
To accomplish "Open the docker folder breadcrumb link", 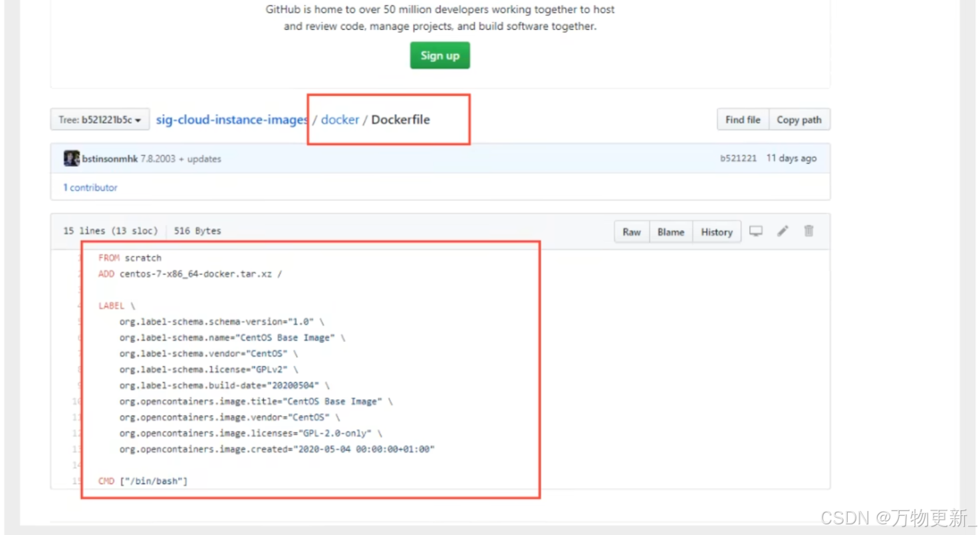I will (340, 120).
